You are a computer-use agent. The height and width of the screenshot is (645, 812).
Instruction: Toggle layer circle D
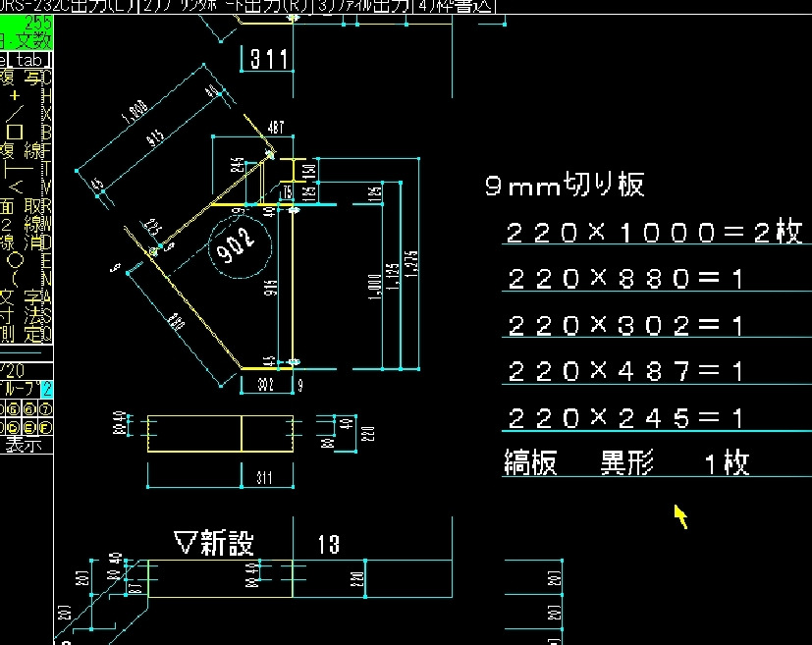14,428
